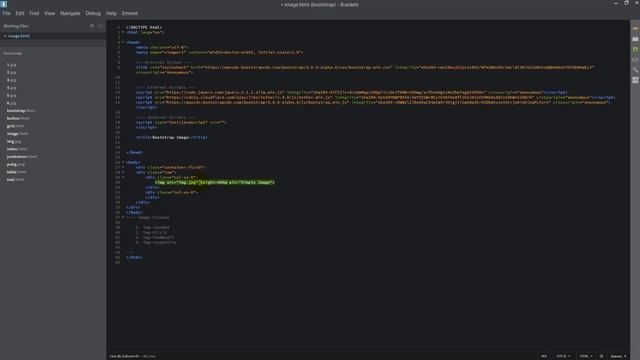Image resolution: width=640 pixels, height=360 pixels.
Task: Open pubg.png in the file tree
Action: [x=16, y=164]
